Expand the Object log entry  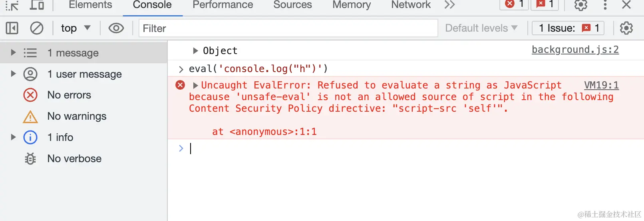pyautogui.click(x=195, y=50)
